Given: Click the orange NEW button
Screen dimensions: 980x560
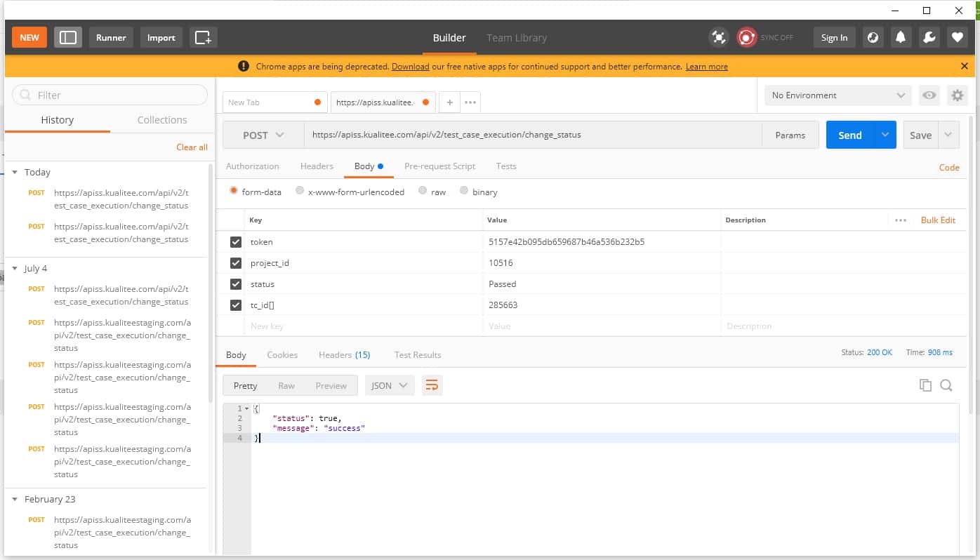Looking at the screenshot, I should (x=29, y=37).
